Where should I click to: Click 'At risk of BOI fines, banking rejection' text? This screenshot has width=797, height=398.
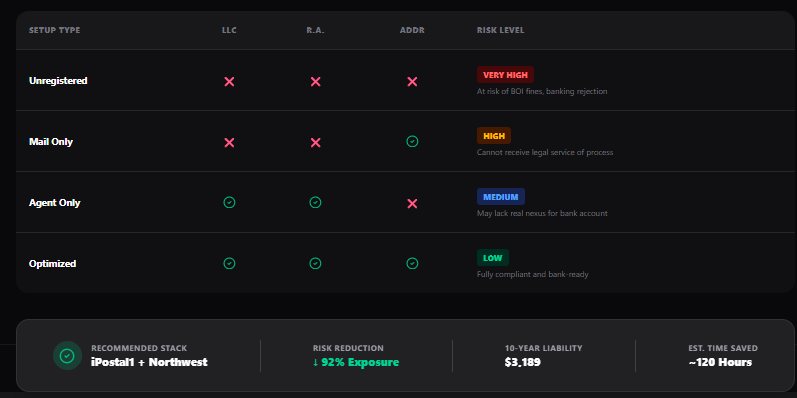pos(542,91)
